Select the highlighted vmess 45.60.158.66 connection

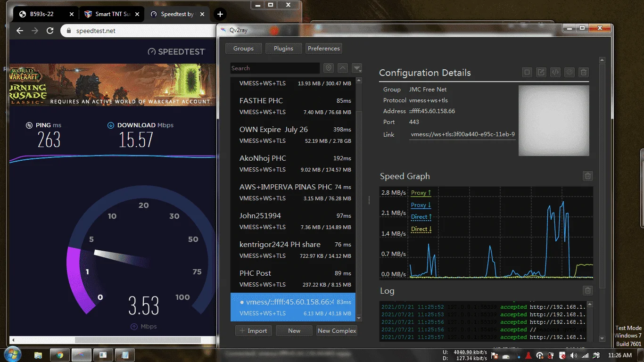293,307
